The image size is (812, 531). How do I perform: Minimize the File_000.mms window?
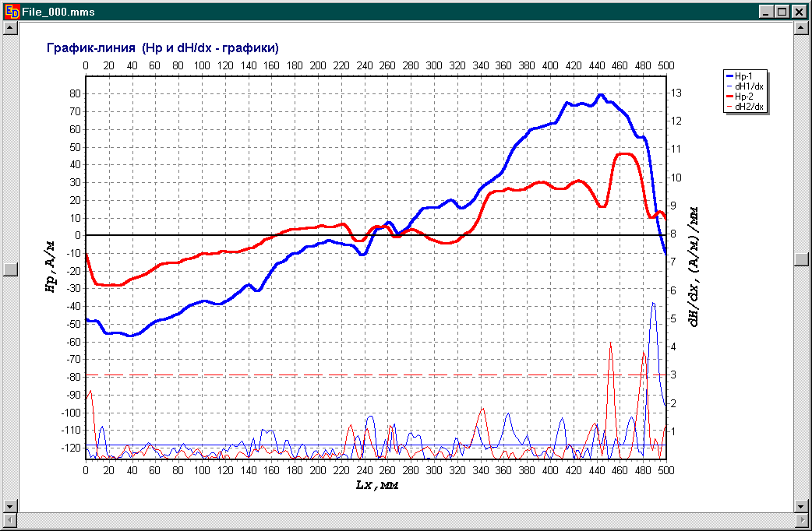[x=768, y=11]
